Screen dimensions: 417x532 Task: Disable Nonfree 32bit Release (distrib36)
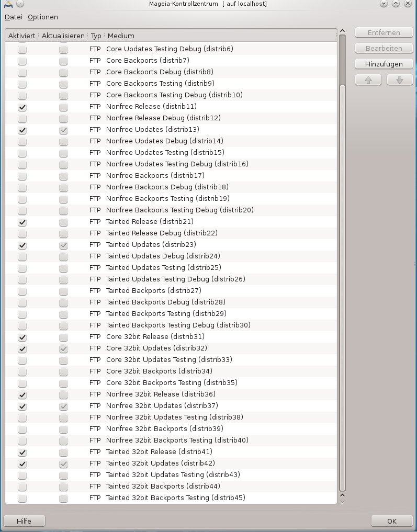pos(22,394)
